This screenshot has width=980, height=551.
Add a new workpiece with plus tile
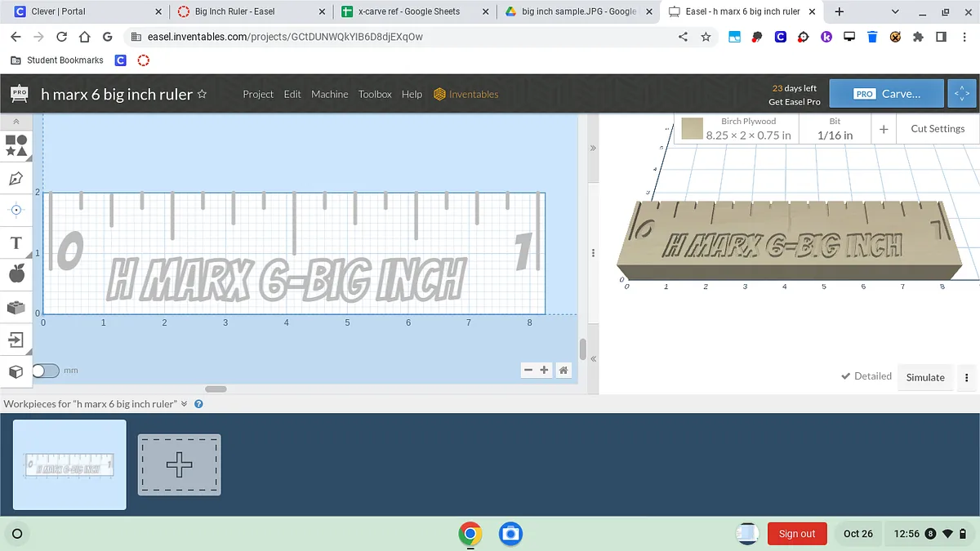click(179, 464)
